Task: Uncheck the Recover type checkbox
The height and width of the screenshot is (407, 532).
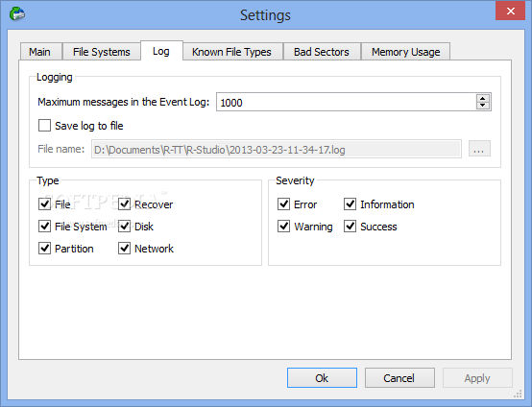Action: [x=124, y=203]
